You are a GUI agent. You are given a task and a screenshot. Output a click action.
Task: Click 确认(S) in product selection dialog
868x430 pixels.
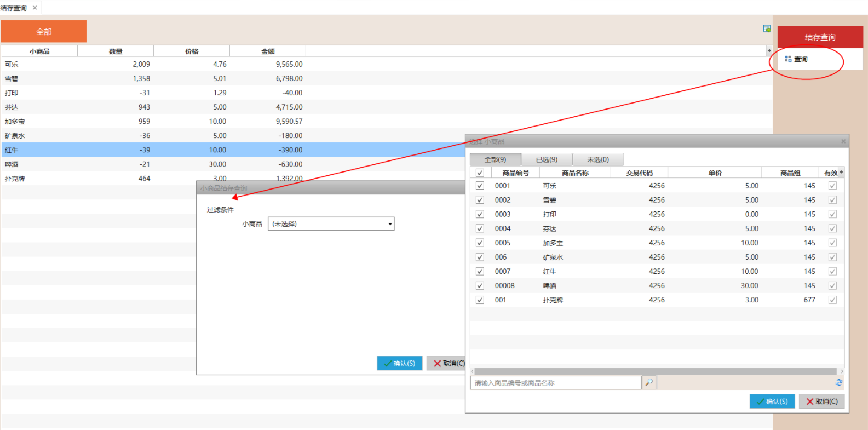point(772,402)
